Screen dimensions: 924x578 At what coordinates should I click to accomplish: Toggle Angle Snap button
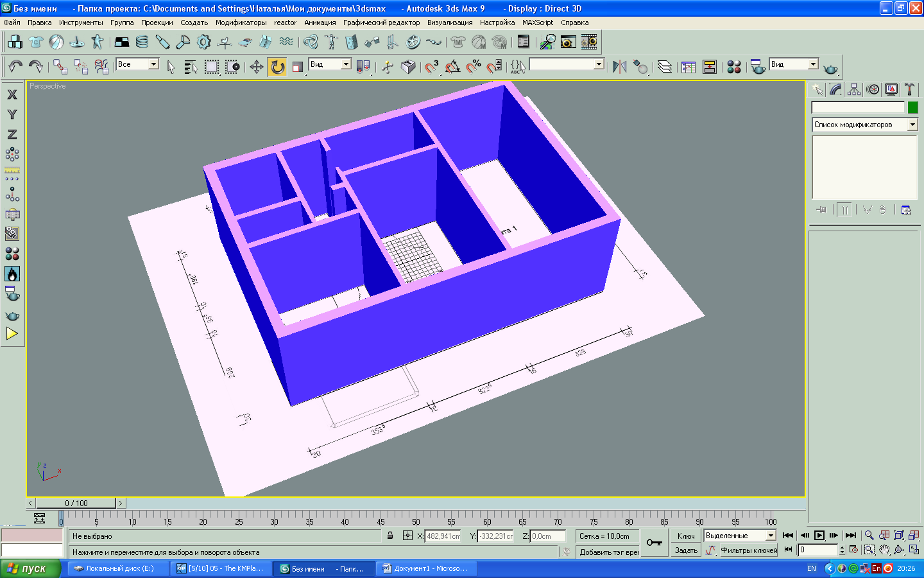[452, 66]
